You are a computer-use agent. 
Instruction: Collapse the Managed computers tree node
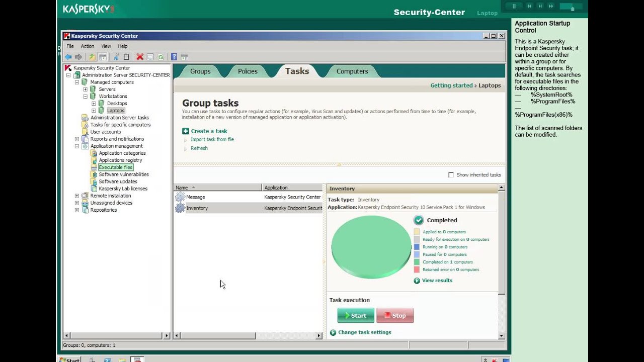pos(77,82)
